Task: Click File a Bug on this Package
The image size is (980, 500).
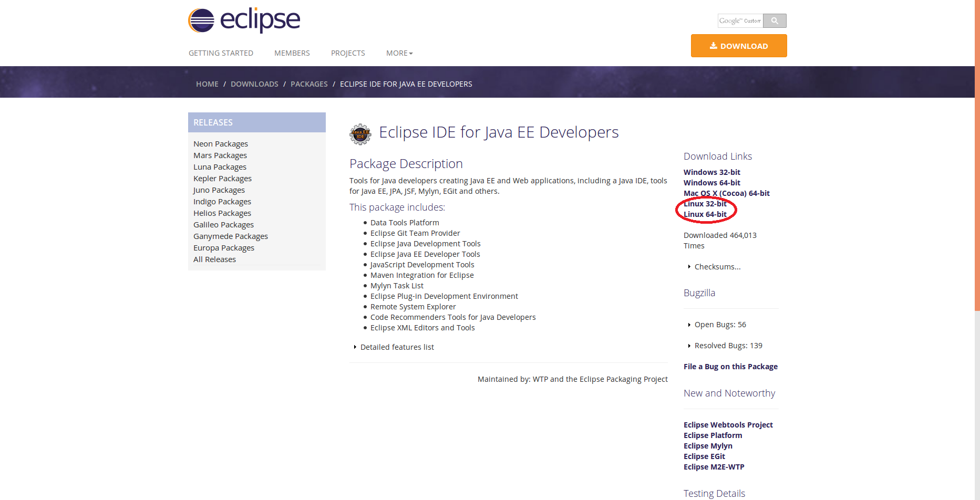Action: 730,367
